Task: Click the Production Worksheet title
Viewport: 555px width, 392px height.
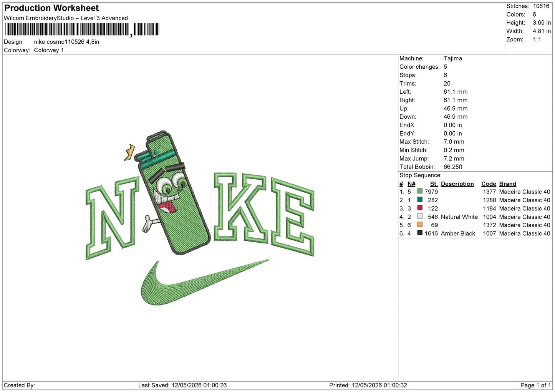Action: point(51,8)
